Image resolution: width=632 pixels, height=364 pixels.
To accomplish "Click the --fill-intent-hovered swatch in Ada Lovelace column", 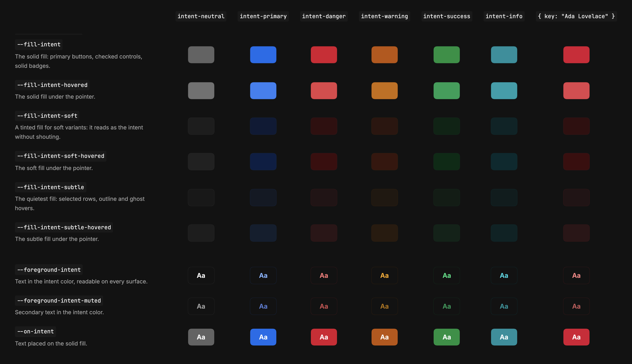I will pos(576,91).
